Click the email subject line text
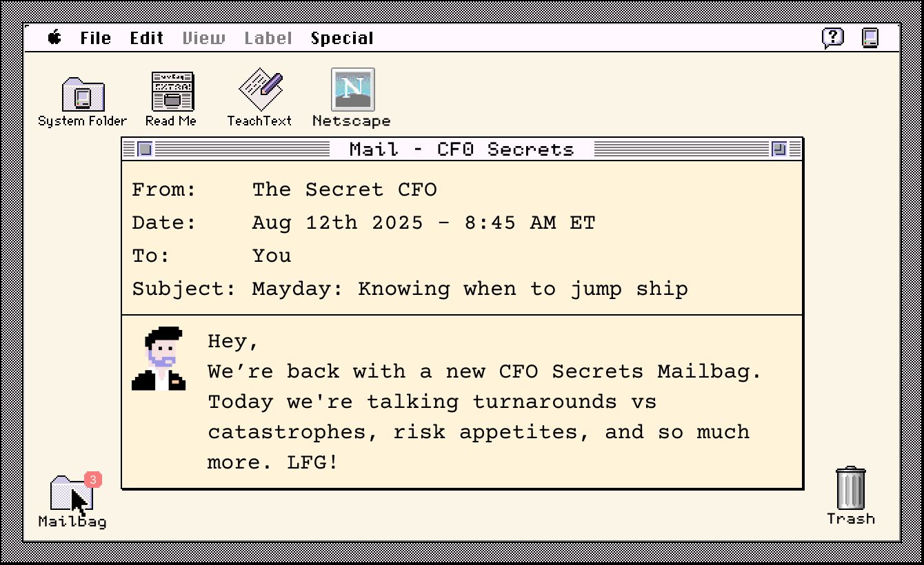The width and height of the screenshot is (924, 565). point(470,289)
